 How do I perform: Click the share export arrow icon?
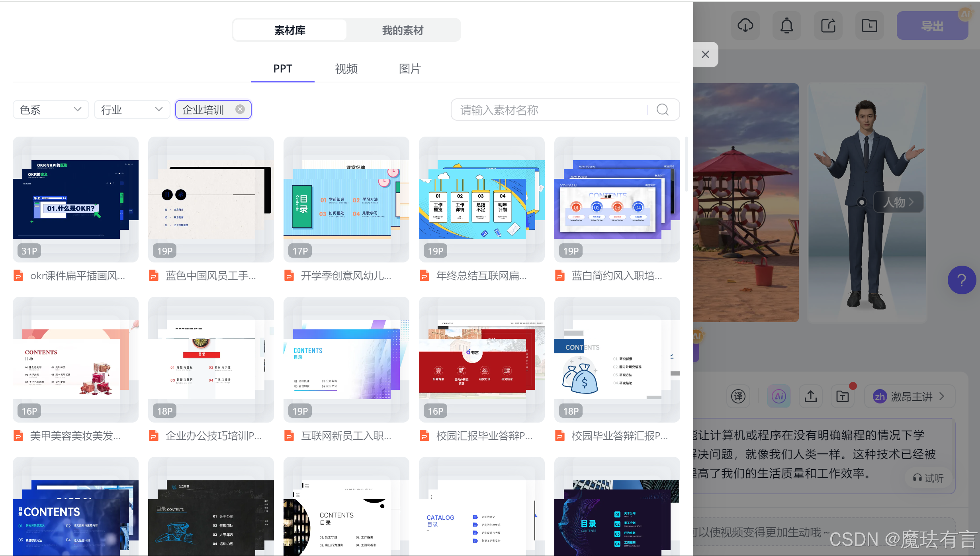pos(828,26)
